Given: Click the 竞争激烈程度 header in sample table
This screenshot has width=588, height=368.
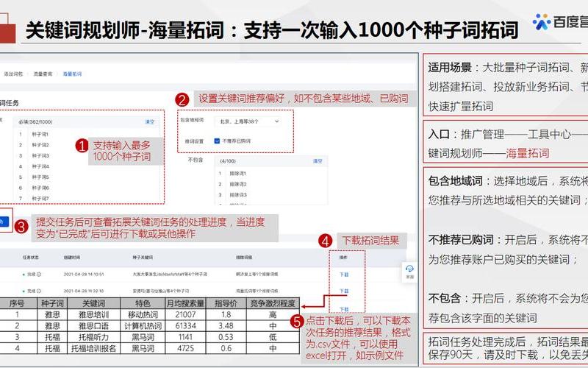Looking at the screenshot, I should (273, 303).
